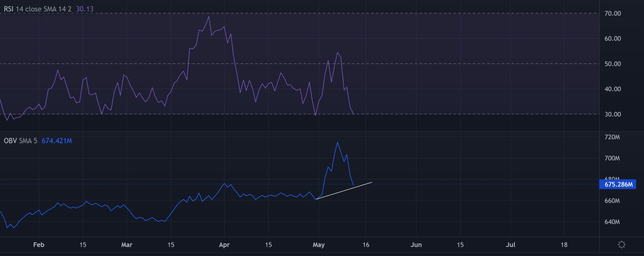Click the Mar date on time axis
The image size is (644, 256).
click(x=127, y=245)
